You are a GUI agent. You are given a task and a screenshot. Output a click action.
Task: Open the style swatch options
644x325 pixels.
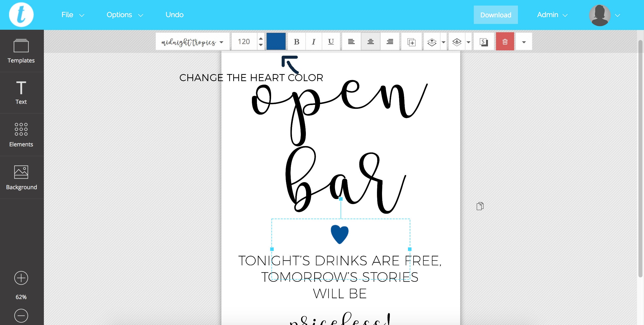[x=484, y=41]
